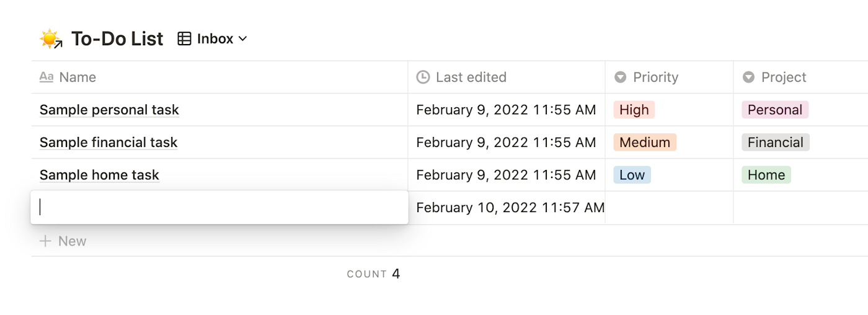The width and height of the screenshot is (868, 315).
Task: Click the plus icon to add row
Action: click(x=45, y=241)
